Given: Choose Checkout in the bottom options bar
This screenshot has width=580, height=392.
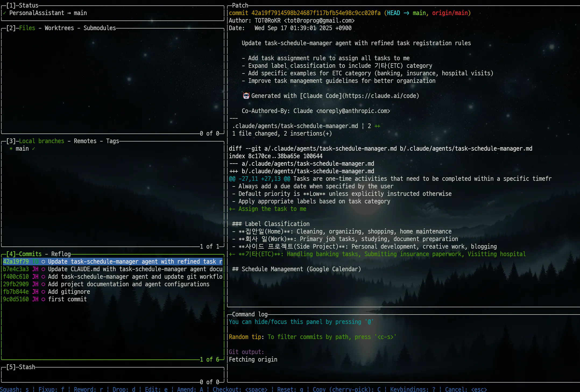Looking at the screenshot, I should coord(240,389).
